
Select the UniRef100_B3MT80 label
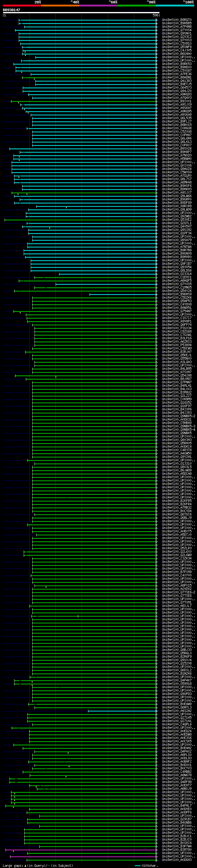[176, 850]
